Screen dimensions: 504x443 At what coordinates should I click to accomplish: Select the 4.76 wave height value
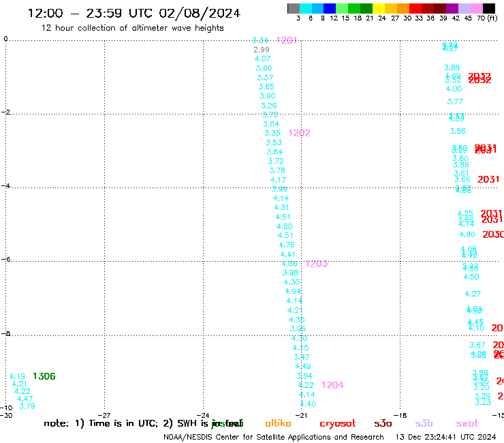point(287,245)
